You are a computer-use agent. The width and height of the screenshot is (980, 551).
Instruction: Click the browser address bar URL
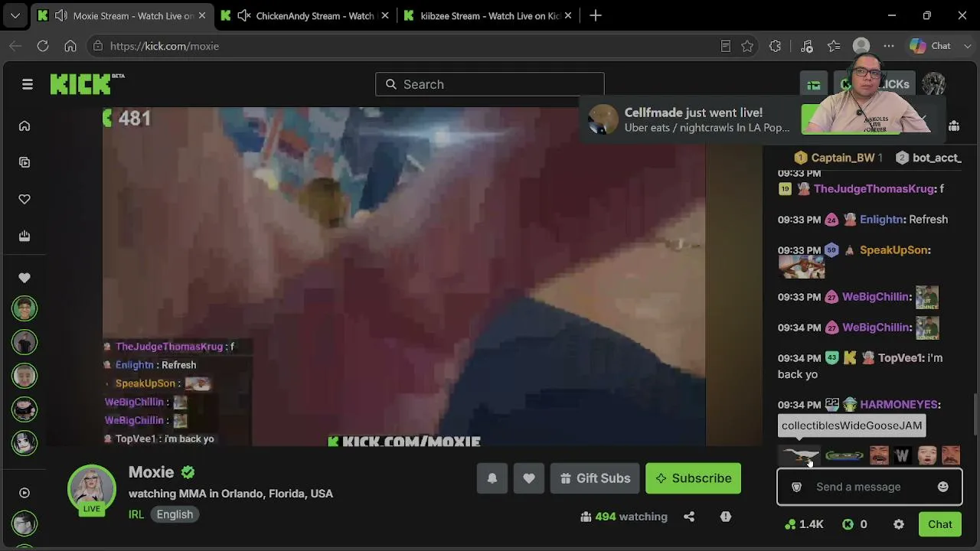tap(165, 46)
